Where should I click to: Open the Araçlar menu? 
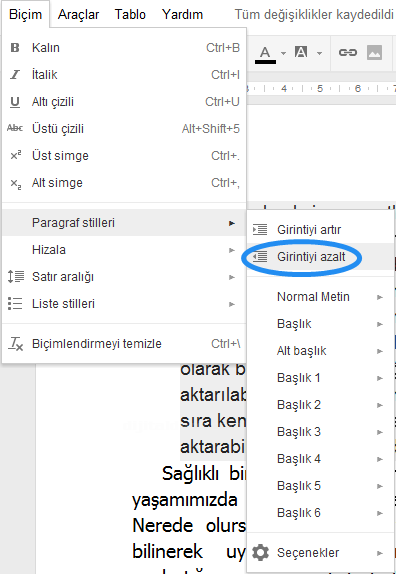78,14
